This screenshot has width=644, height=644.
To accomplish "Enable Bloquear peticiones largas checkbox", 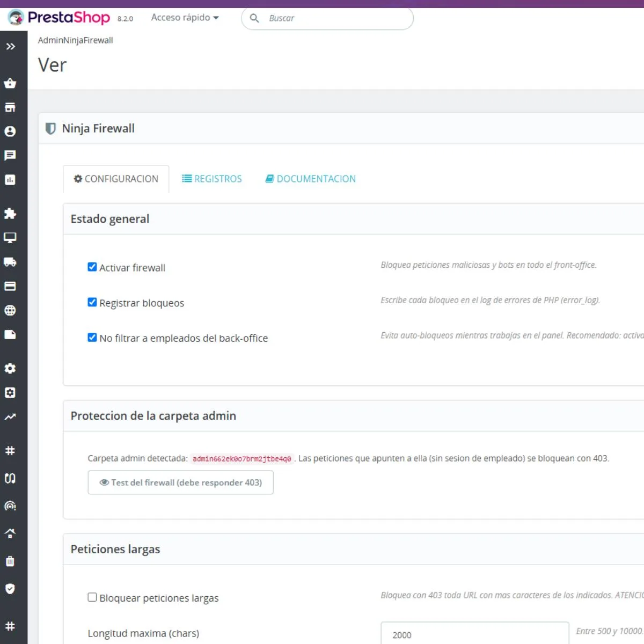I will click(92, 597).
